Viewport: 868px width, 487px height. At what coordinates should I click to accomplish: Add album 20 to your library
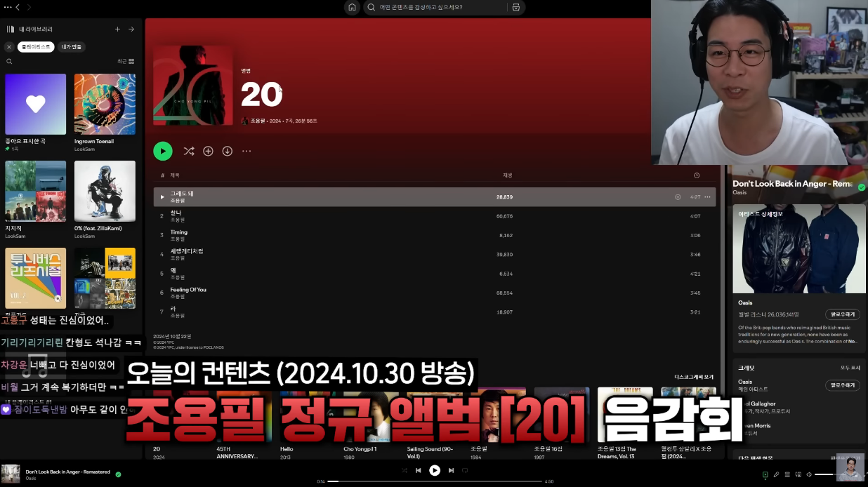tap(208, 151)
